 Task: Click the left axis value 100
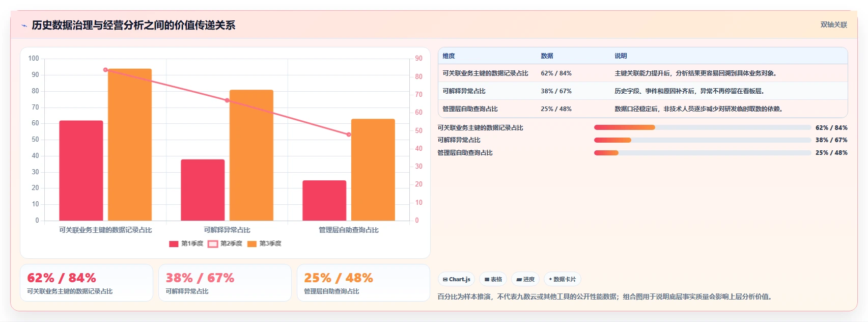point(34,59)
